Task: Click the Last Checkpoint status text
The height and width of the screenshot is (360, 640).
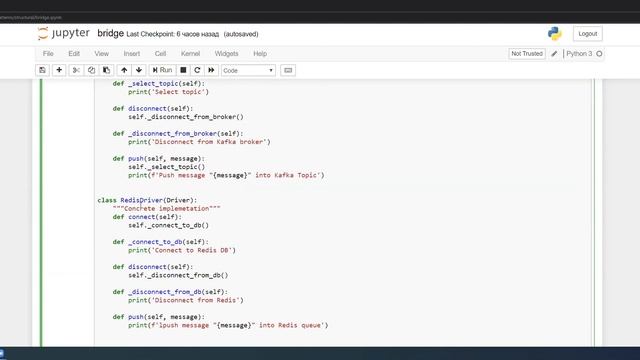Action: pos(173,34)
